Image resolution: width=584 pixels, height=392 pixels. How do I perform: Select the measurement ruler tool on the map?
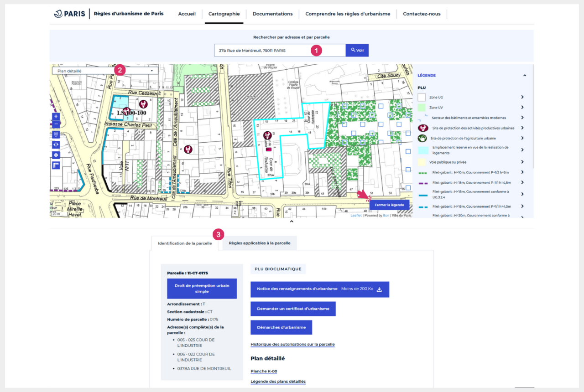click(56, 165)
